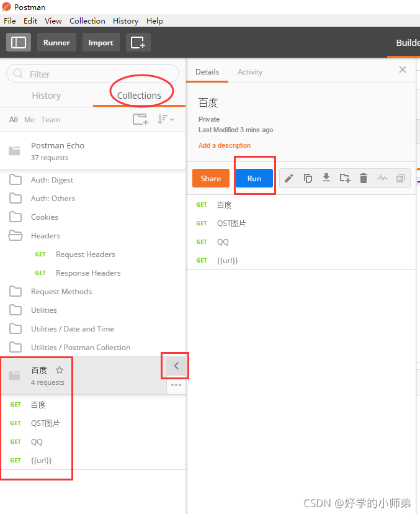
Task: Click the Import button
Action: pyautogui.click(x=101, y=42)
